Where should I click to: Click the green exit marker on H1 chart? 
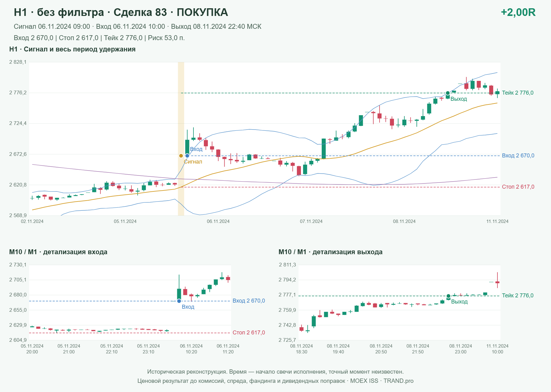click(448, 93)
